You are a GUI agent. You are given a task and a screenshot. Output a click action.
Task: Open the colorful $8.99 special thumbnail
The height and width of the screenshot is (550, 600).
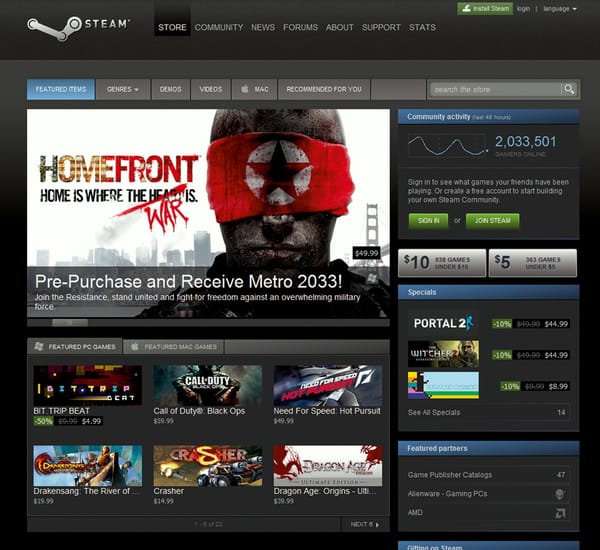(x=443, y=385)
